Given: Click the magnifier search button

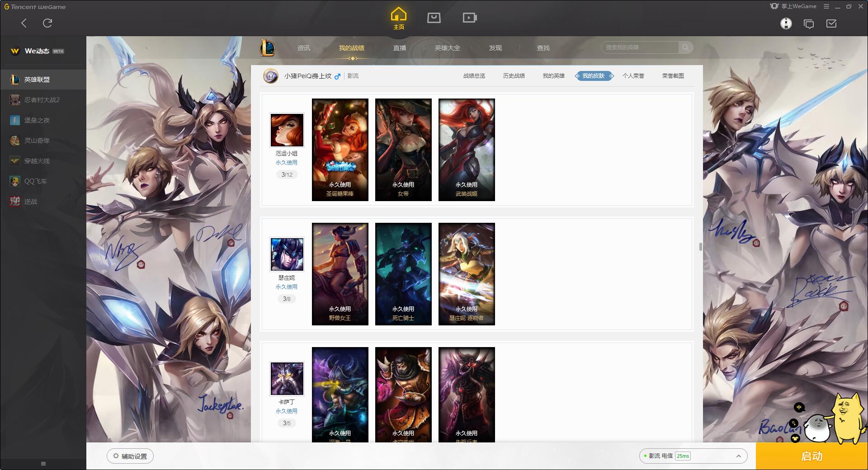Looking at the screenshot, I should (x=686, y=47).
